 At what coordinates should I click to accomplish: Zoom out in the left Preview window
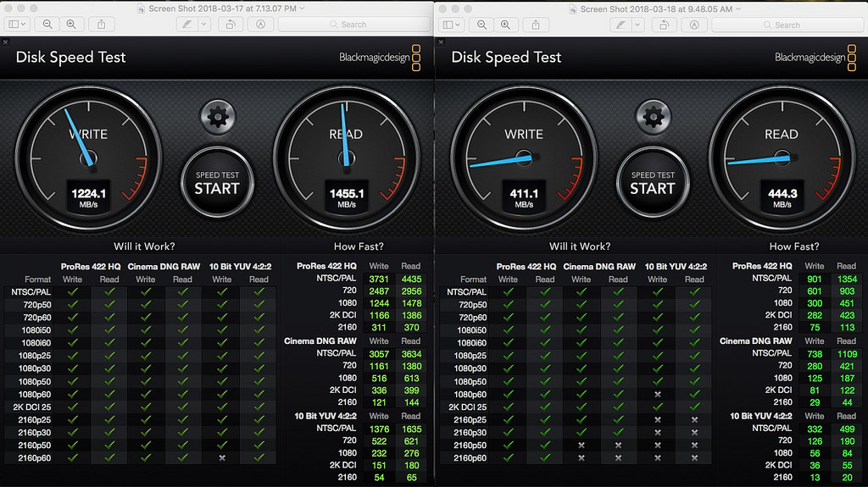click(x=47, y=25)
